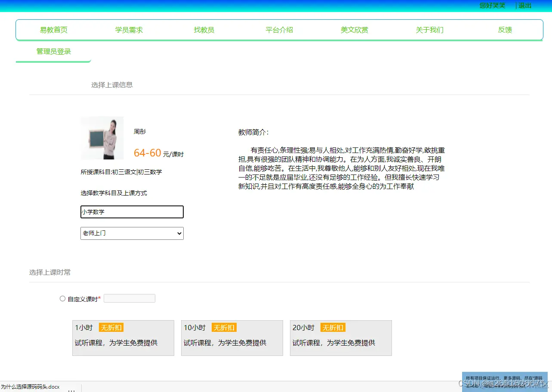This screenshot has width=552, height=392.
Task: Open the 关于我们 page
Action: tap(429, 30)
